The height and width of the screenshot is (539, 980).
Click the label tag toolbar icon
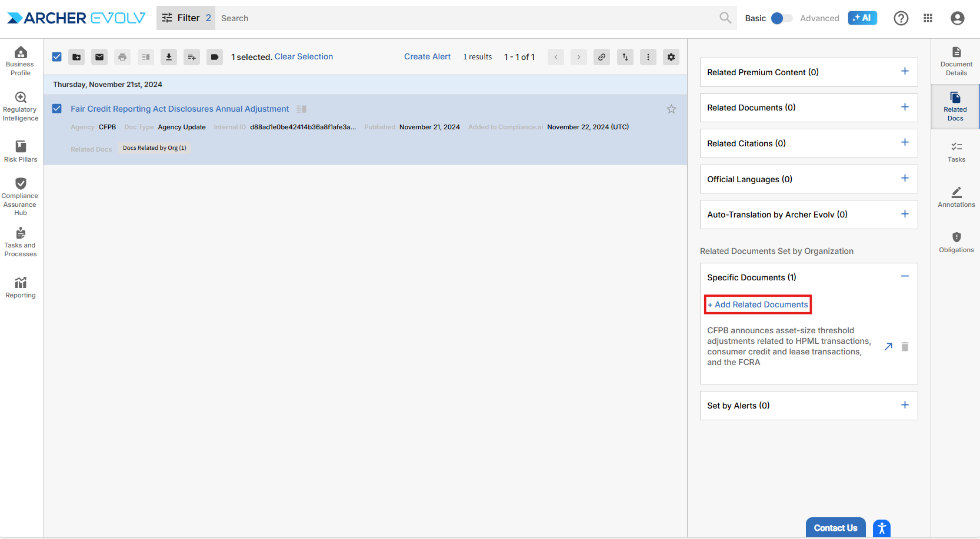click(215, 57)
